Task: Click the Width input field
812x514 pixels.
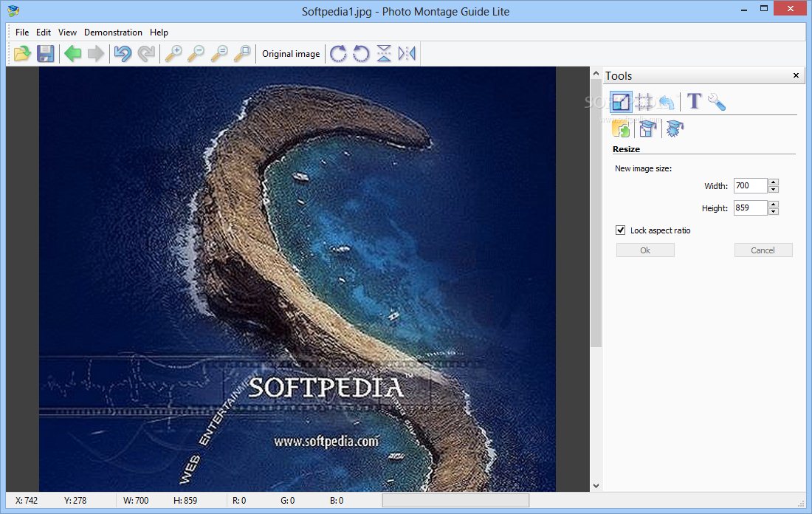Action: click(751, 185)
